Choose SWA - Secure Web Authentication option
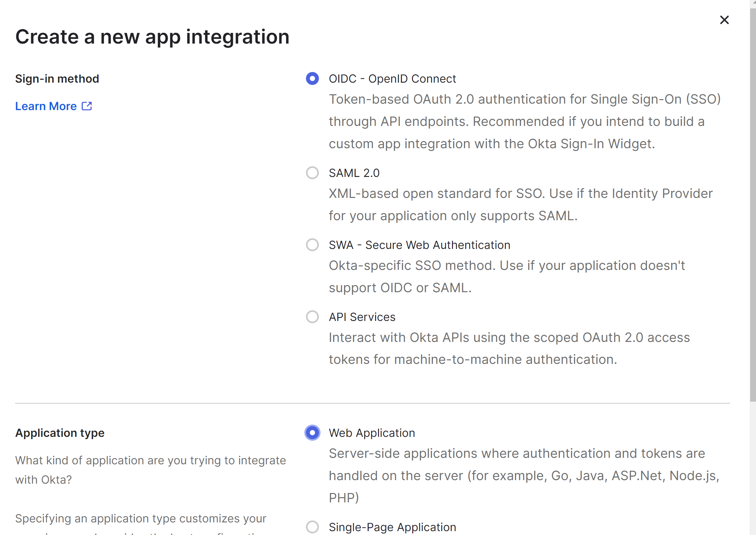 (x=312, y=245)
